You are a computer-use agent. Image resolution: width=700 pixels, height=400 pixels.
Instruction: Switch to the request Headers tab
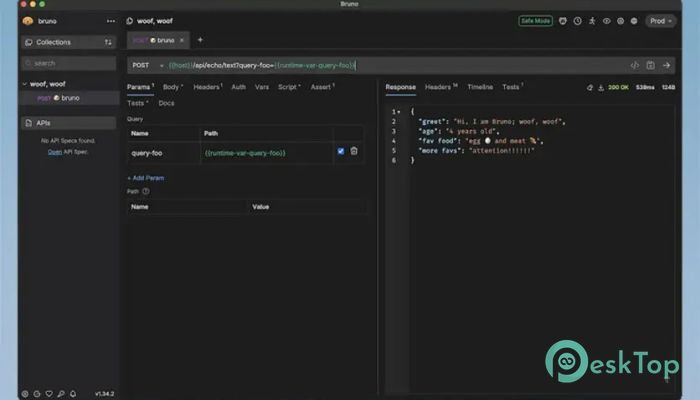tap(208, 87)
